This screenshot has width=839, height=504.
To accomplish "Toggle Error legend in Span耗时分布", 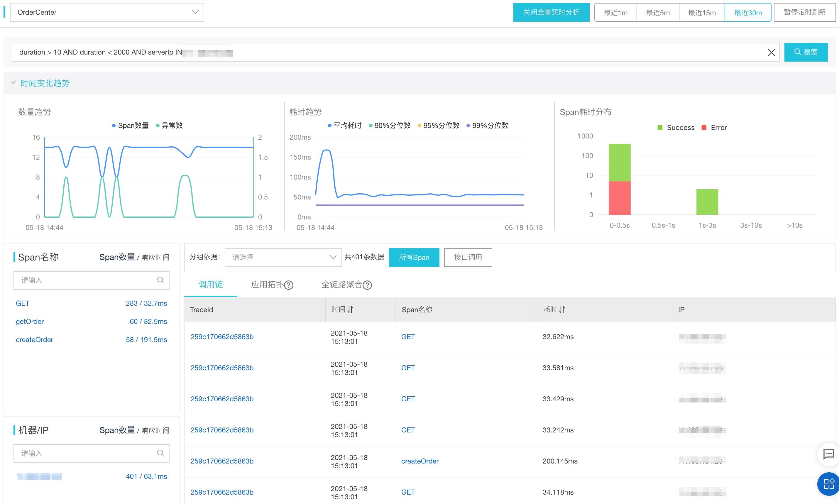I will (714, 128).
